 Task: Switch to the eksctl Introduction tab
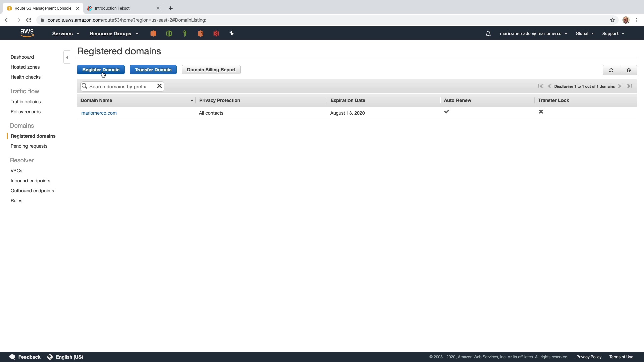click(x=113, y=8)
